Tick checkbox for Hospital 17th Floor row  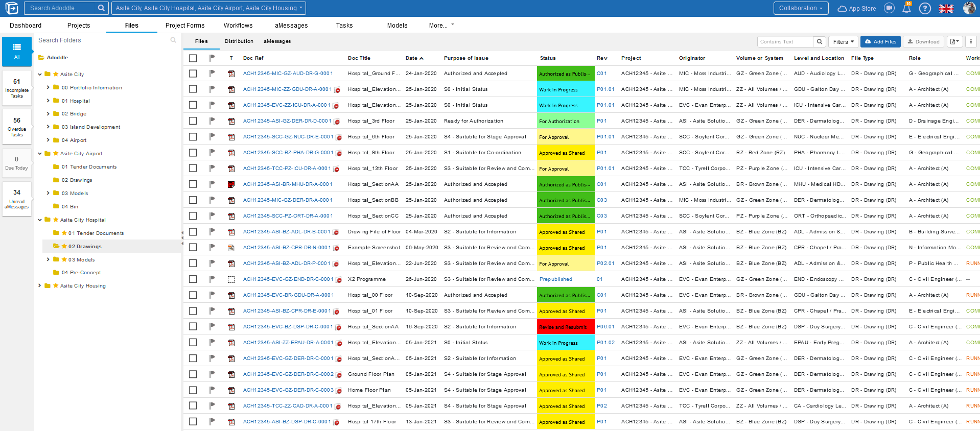(193, 422)
